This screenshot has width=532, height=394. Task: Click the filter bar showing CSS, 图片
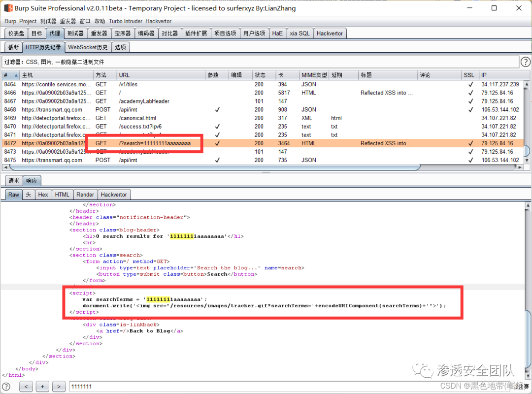coord(260,62)
